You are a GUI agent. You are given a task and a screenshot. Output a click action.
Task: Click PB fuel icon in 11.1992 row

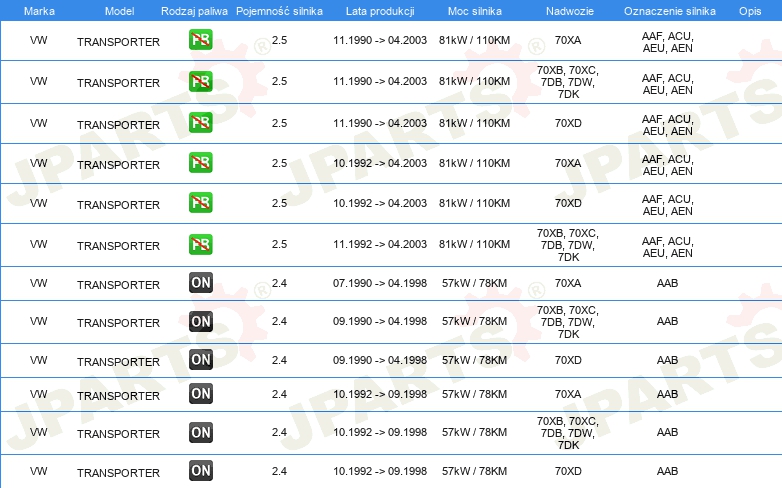(x=200, y=244)
